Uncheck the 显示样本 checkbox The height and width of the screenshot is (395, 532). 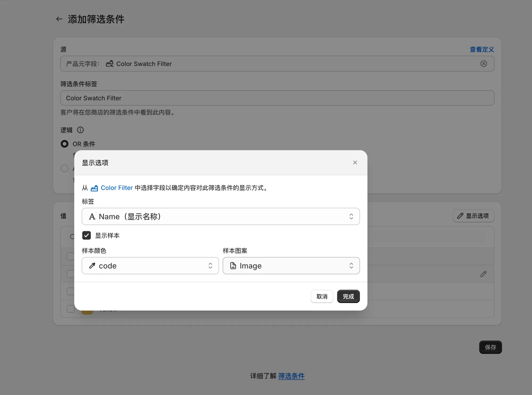click(86, 235)
